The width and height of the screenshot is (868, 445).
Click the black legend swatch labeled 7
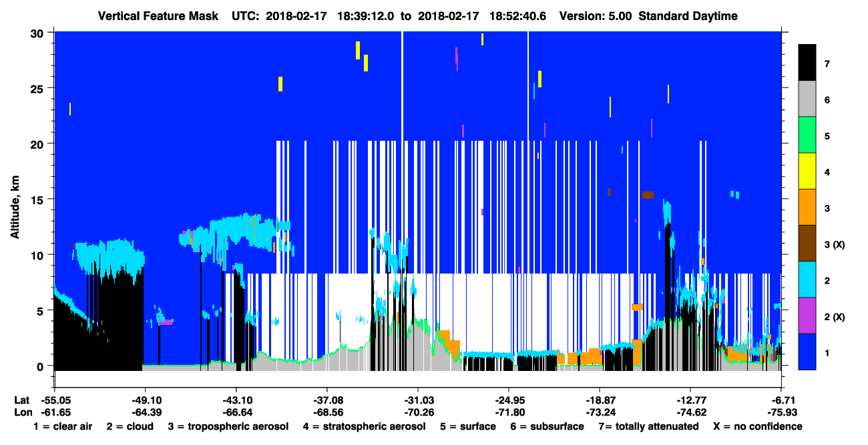point(807,63)
